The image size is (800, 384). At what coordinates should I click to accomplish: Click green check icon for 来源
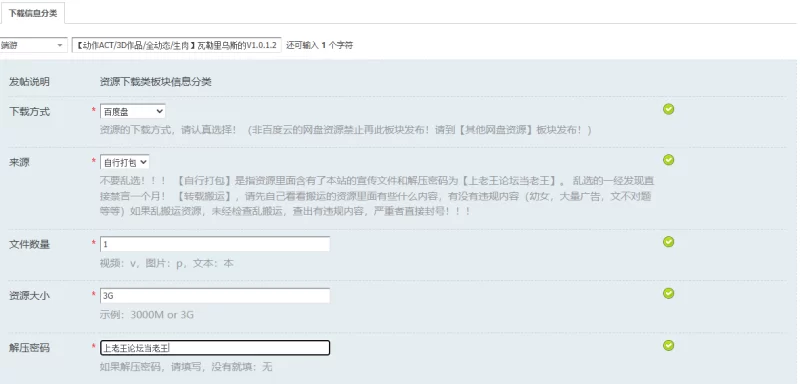(x=668, y=160)
